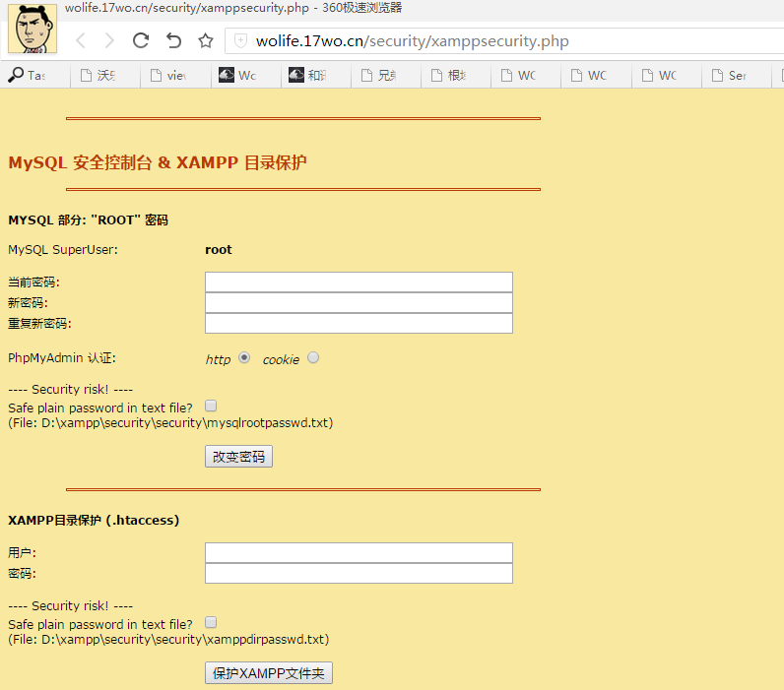
Task: Focus the .htaccess 密码 input field
Action: 359,573
